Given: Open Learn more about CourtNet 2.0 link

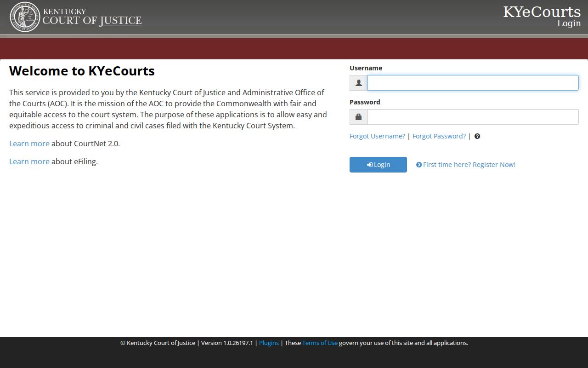Looking at the screenshot, I should click(29, 144).
